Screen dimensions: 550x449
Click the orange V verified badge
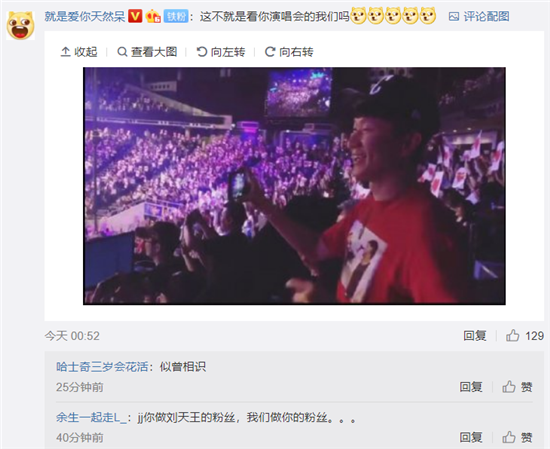point(135,16)
